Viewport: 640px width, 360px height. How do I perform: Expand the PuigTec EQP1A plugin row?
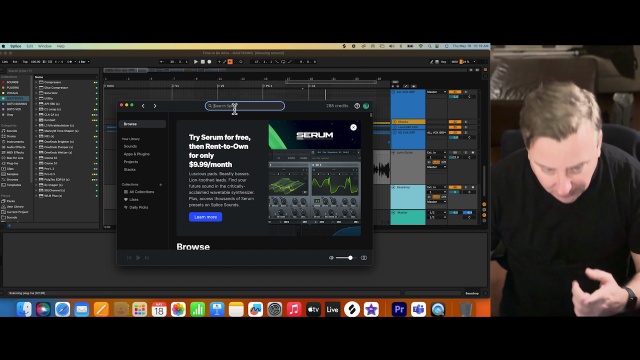tap(36, 179)
